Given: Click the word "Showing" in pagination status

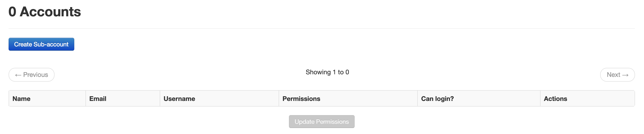Looking at the screenshot, I should pyautogui.click(x=318, y=72).
